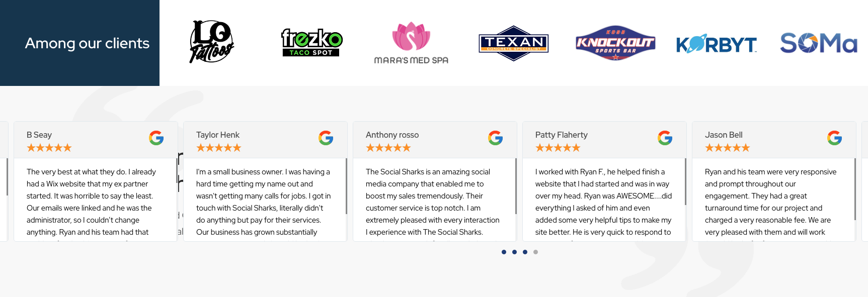Click Google icon on Taylor Henk's review
This screenshot has width=868, height=297.
click(326, 138)
